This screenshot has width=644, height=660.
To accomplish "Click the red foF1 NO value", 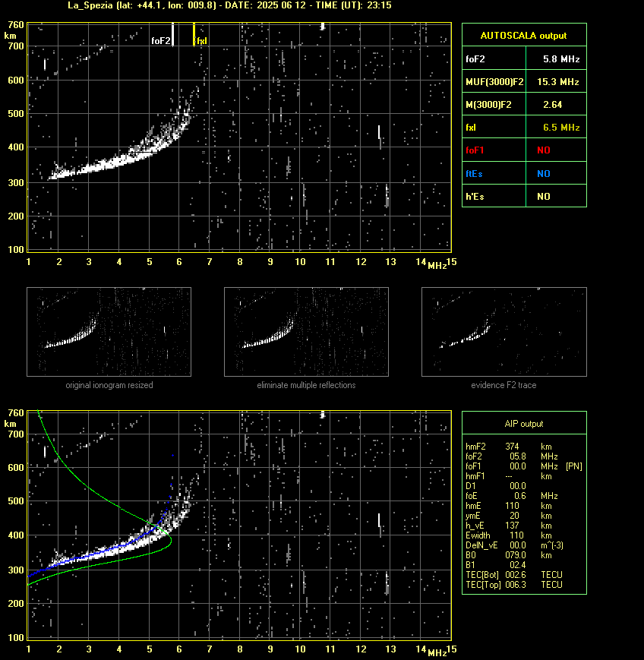I will pyautogui.click(x=544, y=150).
